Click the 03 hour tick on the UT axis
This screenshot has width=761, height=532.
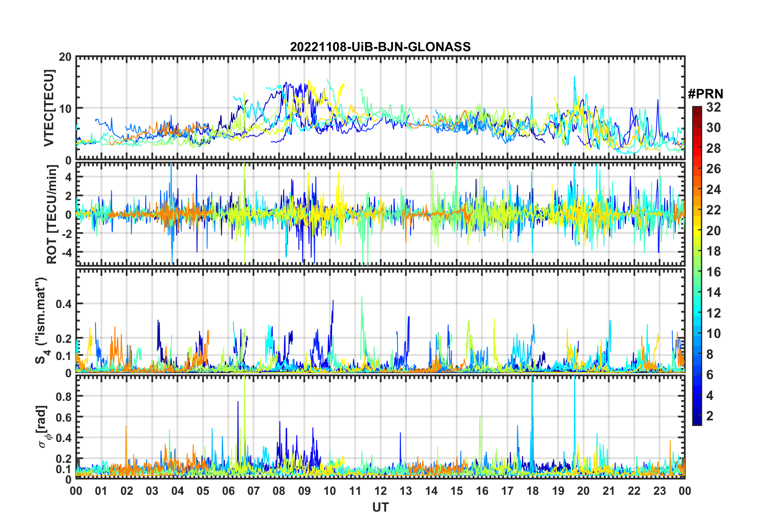coord(152,490)
